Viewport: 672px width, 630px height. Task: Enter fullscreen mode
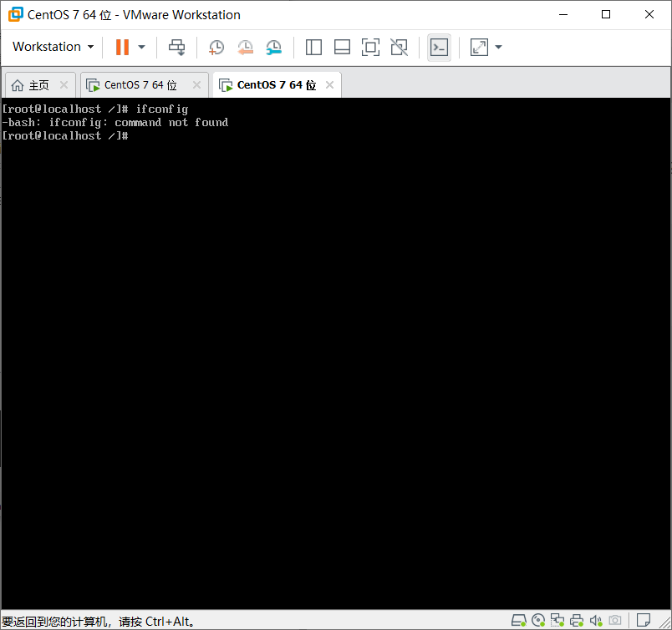[x=478, y=47]
